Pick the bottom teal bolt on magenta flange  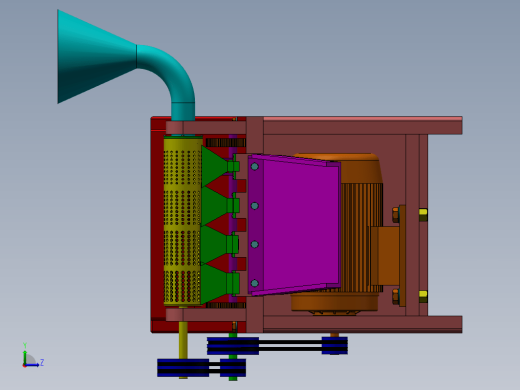[255, 283]
